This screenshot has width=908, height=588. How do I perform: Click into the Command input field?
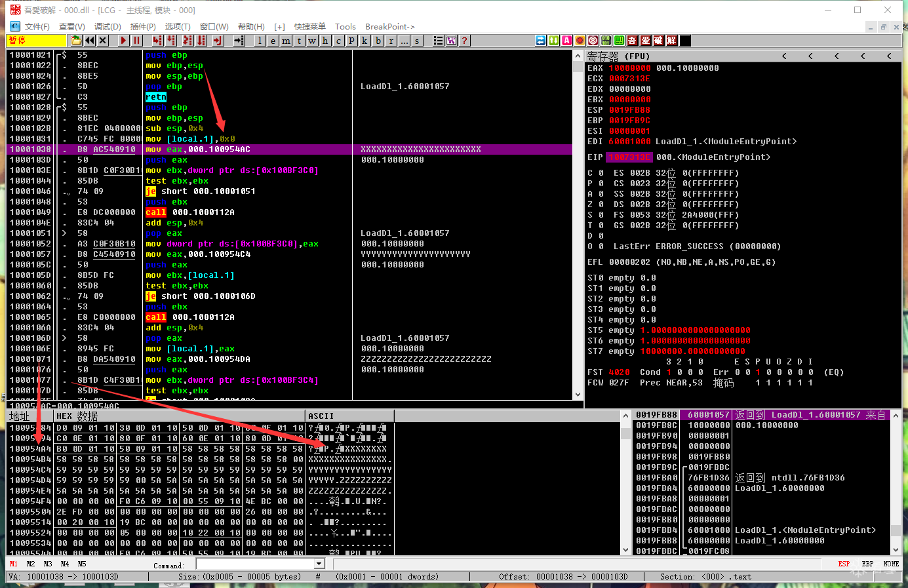tap(256, 564)
